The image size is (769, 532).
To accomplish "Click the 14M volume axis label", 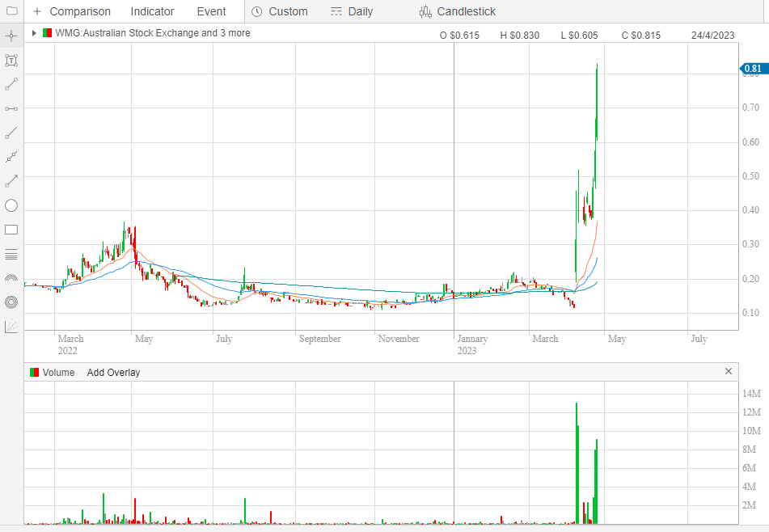I will (x=751, y=393).
